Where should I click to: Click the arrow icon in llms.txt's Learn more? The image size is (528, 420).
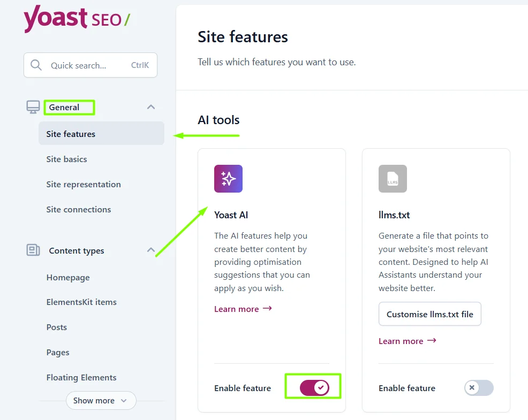(431, 341)
